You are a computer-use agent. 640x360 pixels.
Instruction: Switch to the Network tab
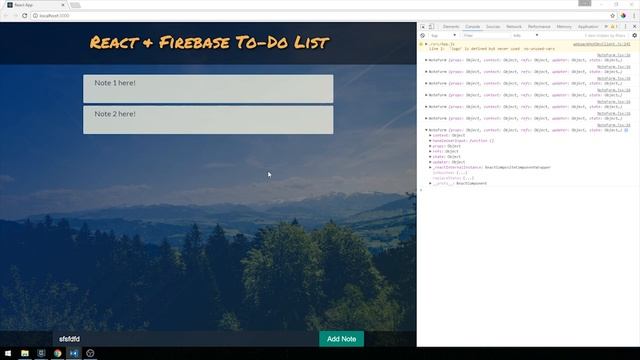click(514, 27)
